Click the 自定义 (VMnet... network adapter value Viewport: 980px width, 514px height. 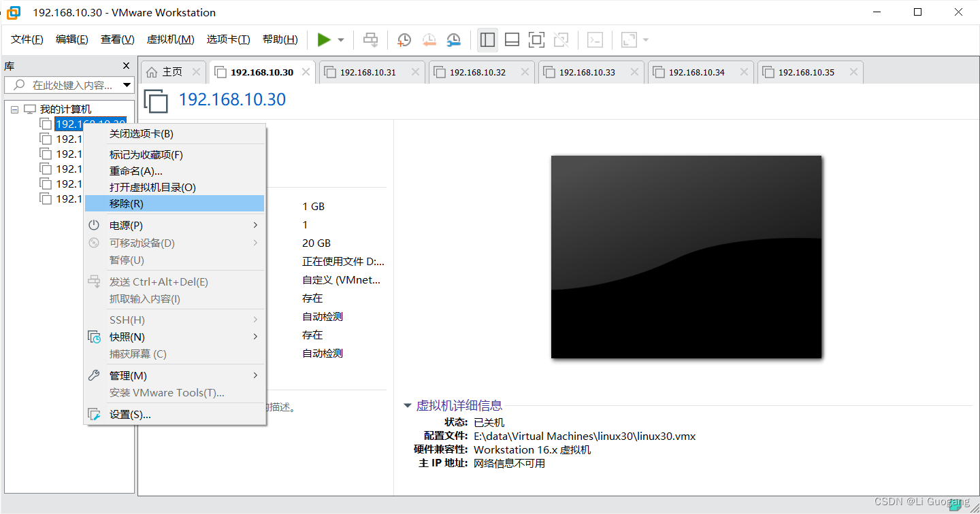342,280
